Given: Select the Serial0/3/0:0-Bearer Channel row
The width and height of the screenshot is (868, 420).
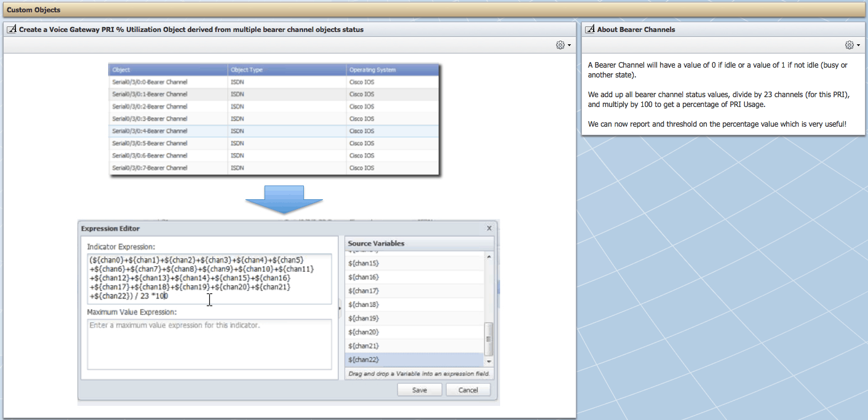Looking at the screenshot, I should [274, 82].
